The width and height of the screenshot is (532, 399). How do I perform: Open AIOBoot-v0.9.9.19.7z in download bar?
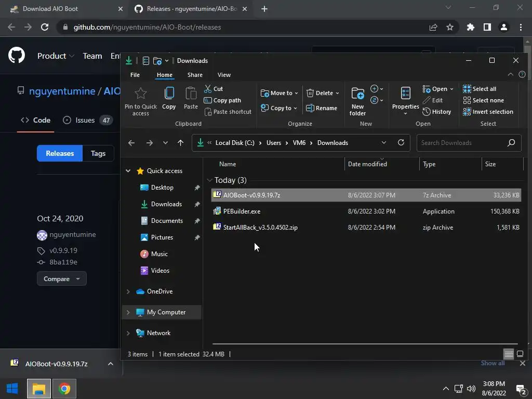(56, 364)
